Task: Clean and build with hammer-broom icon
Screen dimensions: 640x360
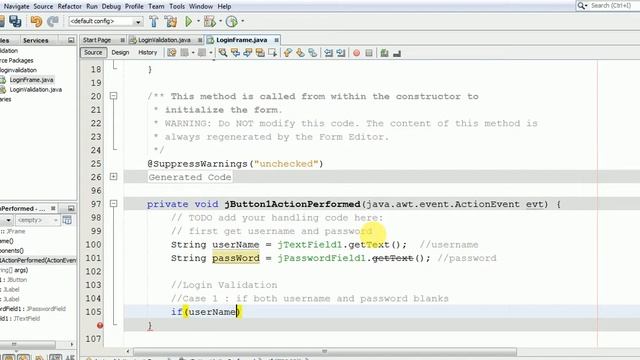Action: [171, 21]
